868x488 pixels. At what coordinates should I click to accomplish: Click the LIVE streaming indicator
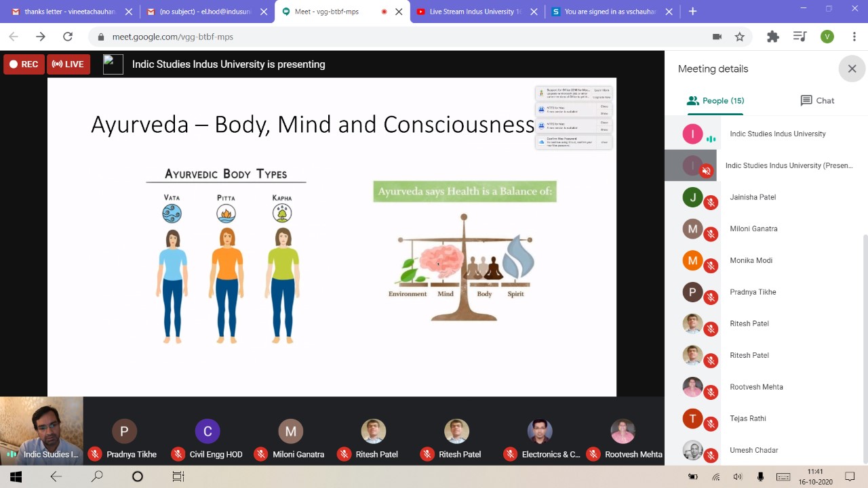pos(68,64)
